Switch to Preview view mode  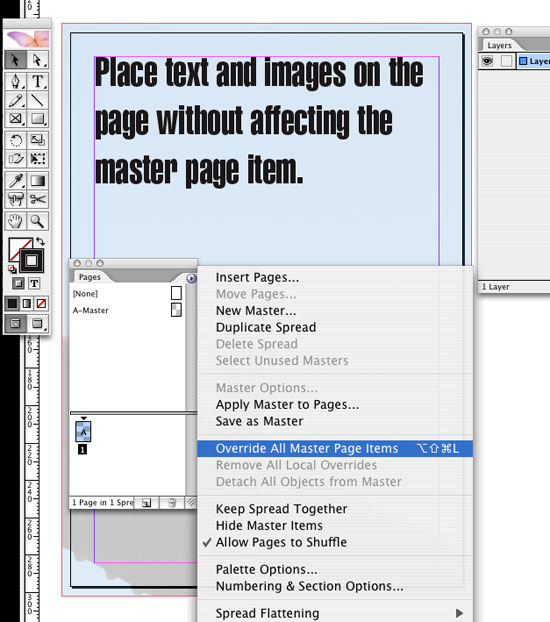tap(38, 323)
